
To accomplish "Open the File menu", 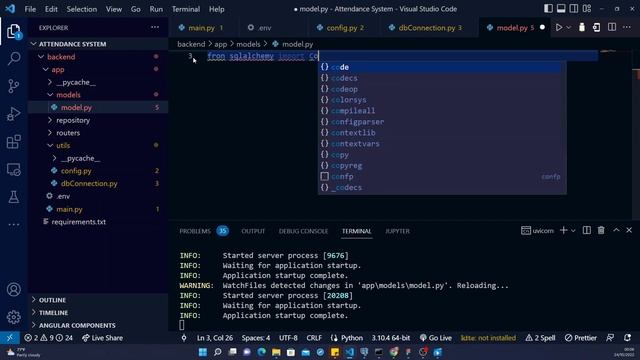I will tap(30, 9).
